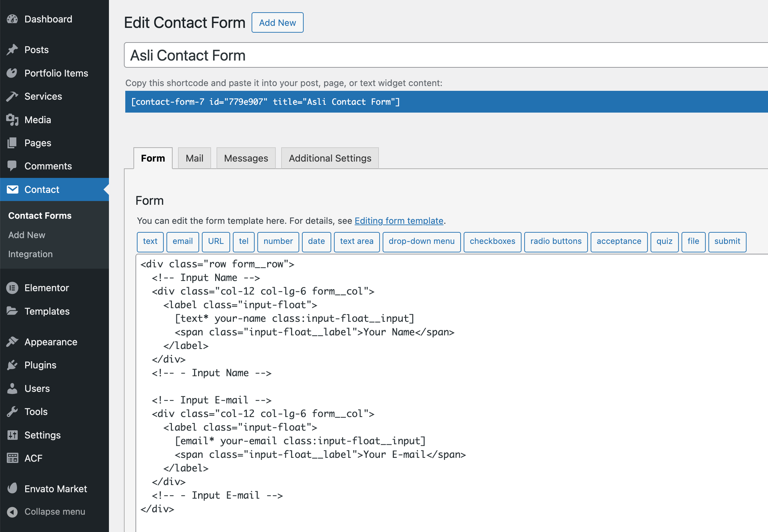Insert a radio buttons form tag
This screenshot has height=532, width=768.
556,242
